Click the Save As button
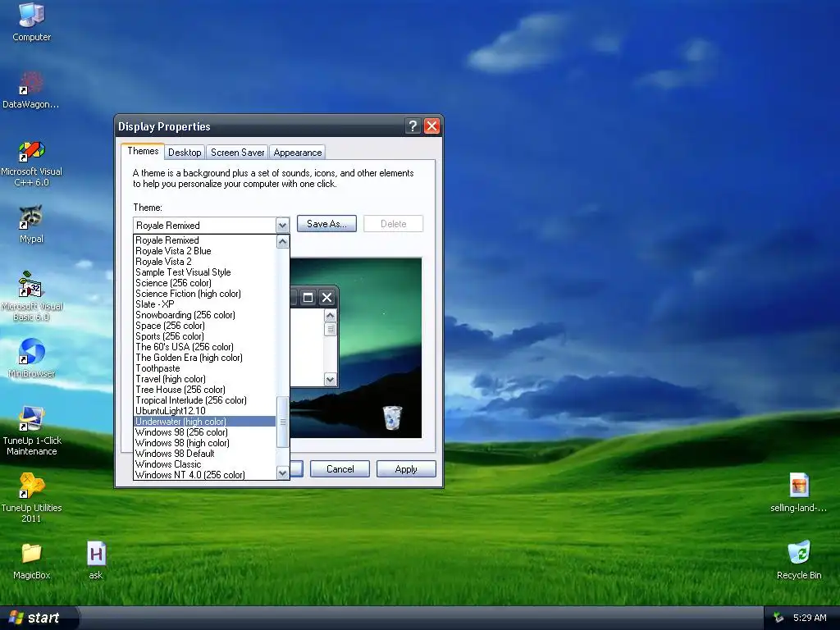Screen dimensions: 840x630 click(326, 224)
